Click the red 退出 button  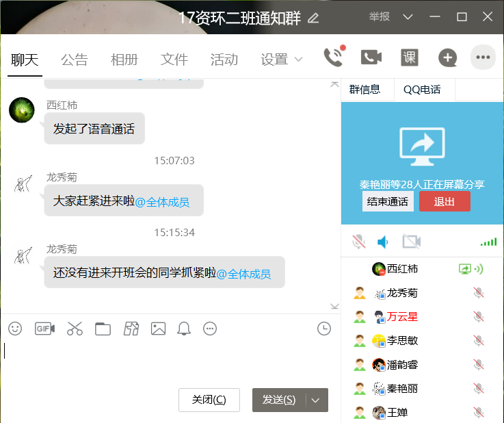click(x=445, y=201)
